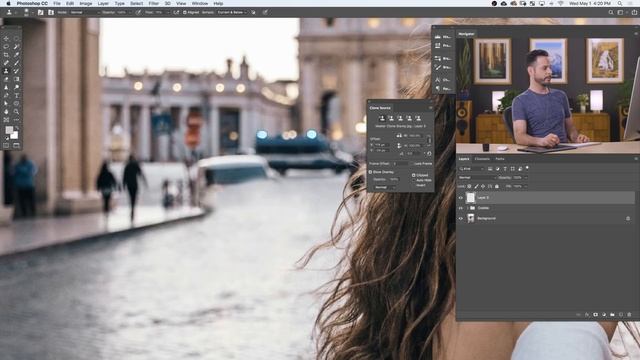
Task: Open the Apple menu
Action: [8, 3]
